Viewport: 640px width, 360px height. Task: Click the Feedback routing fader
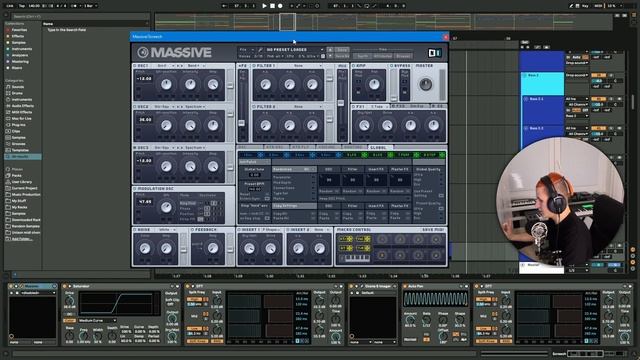[x=230, y=249]
